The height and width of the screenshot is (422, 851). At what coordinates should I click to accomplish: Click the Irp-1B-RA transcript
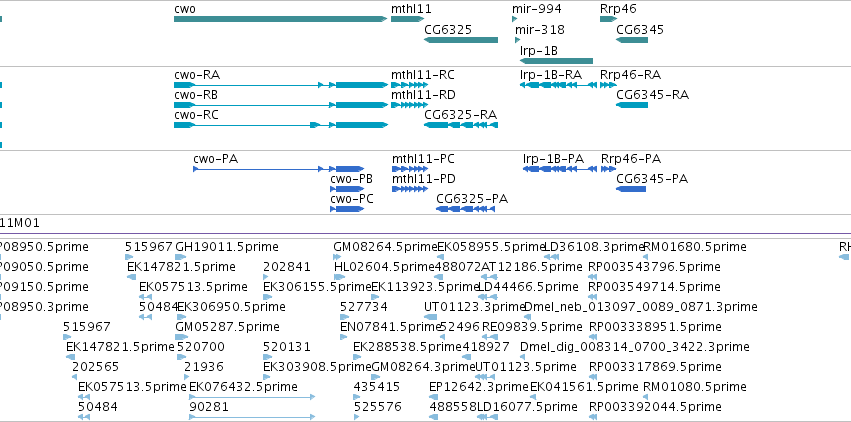558,85
